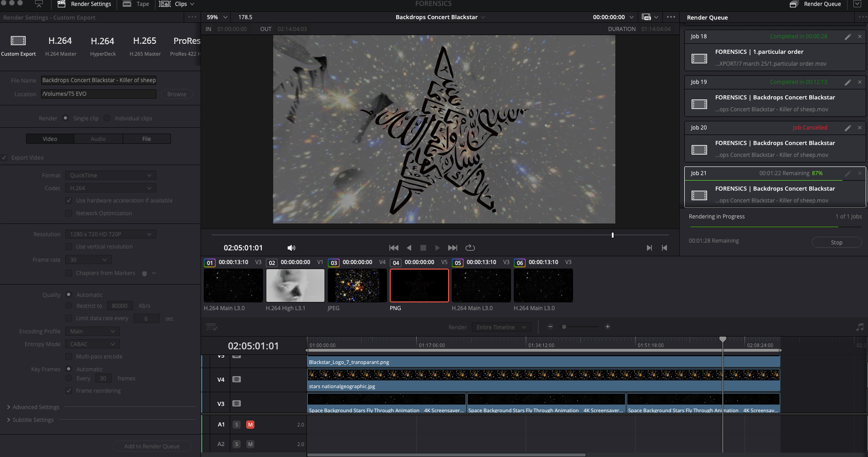
Task: Remove Job 19 from render queue
Action: [x=860, y=82]
